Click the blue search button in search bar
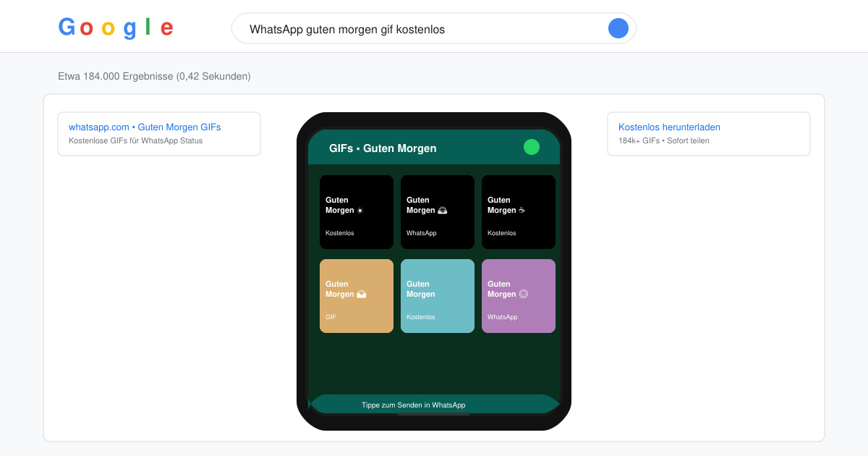This screenshot has width=868, height=456. (x=618, y=28)
